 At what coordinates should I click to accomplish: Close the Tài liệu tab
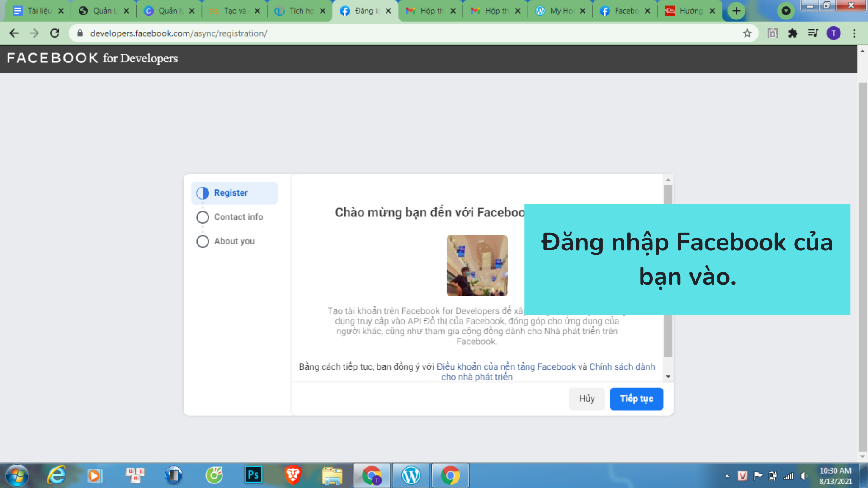pos(61,11)
